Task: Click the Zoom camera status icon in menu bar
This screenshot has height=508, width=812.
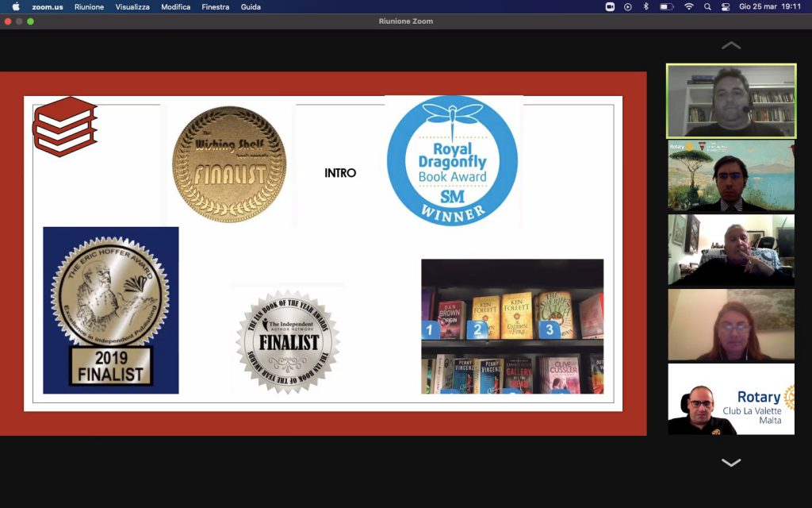Action: coord(610,6)
